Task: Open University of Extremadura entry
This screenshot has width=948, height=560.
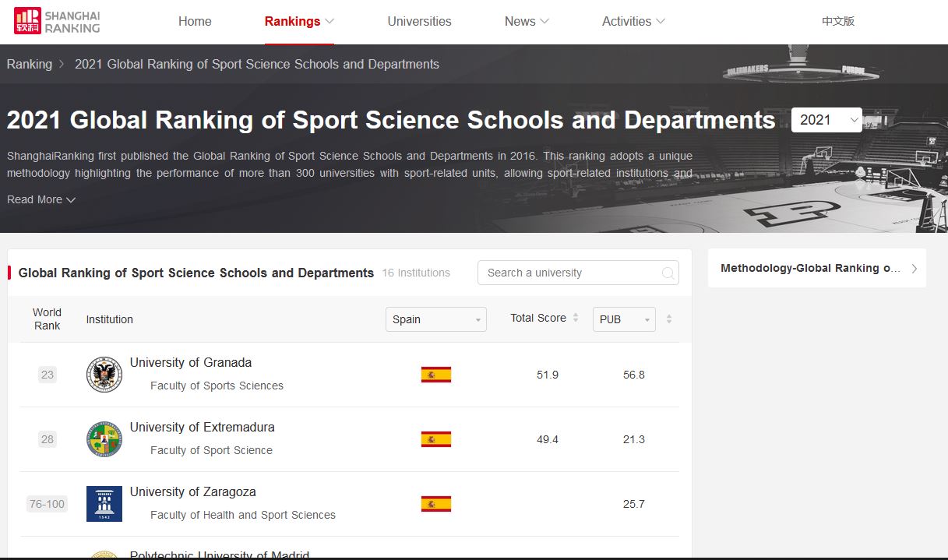Action: tap(202, 427)
